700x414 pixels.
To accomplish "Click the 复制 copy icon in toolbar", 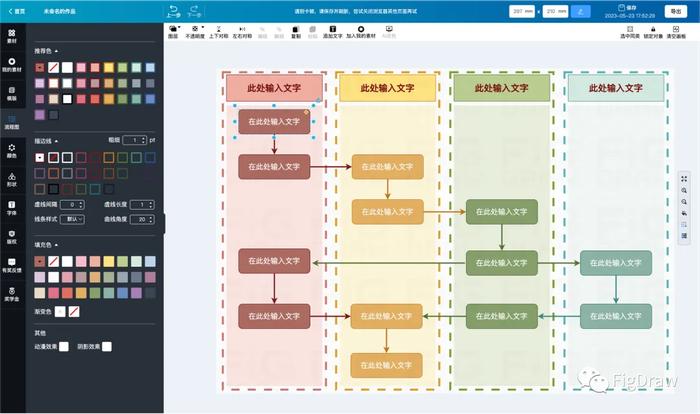I will 296,29.
